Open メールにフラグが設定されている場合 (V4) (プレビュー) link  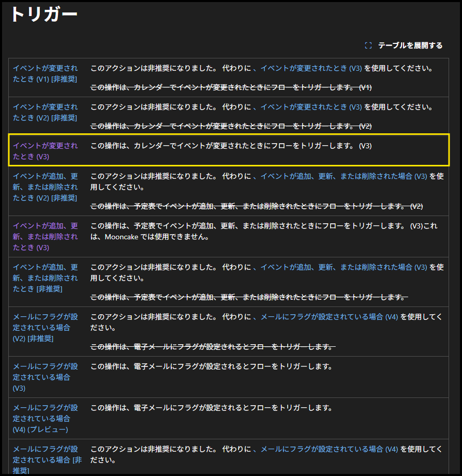tap(45, 418)
